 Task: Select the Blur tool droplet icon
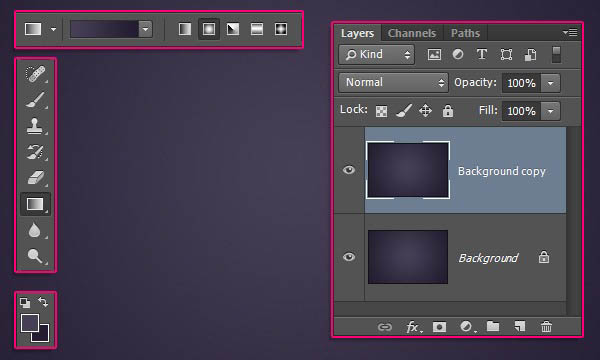coord(34,230)
